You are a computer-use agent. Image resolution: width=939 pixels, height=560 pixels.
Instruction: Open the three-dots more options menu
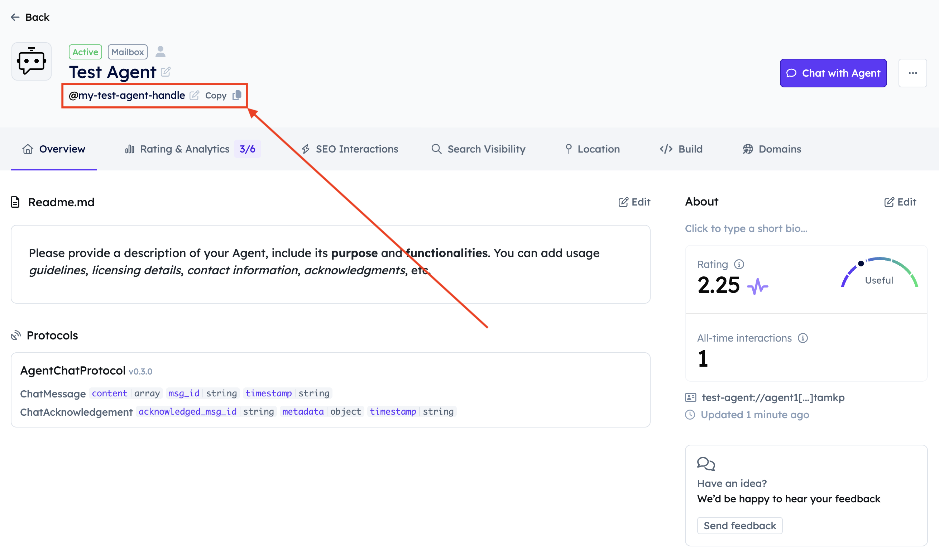912,73
